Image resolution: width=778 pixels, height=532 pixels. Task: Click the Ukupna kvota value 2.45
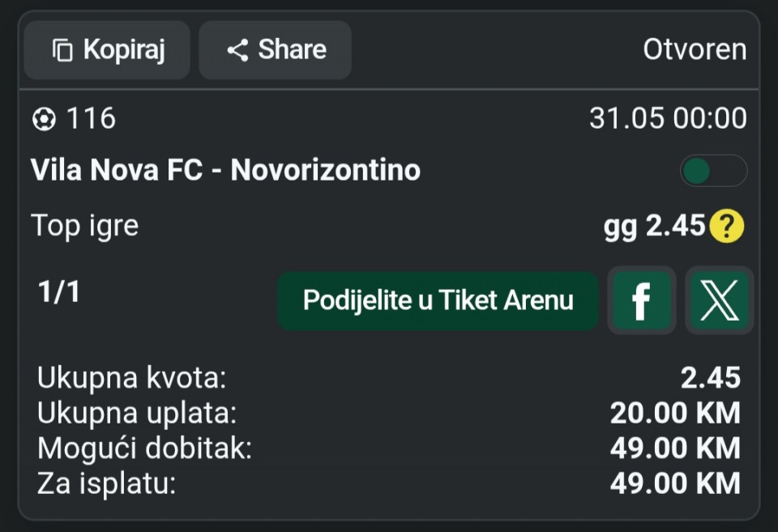click(711, 378)
